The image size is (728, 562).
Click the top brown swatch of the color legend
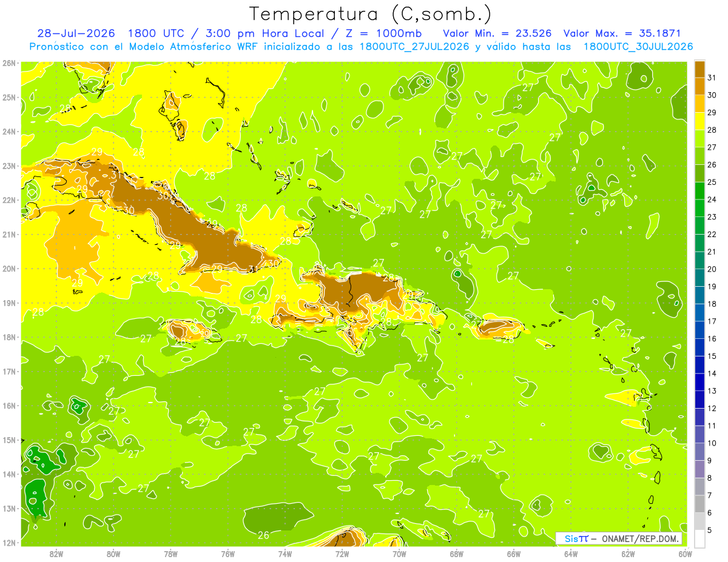pos(699,69)
